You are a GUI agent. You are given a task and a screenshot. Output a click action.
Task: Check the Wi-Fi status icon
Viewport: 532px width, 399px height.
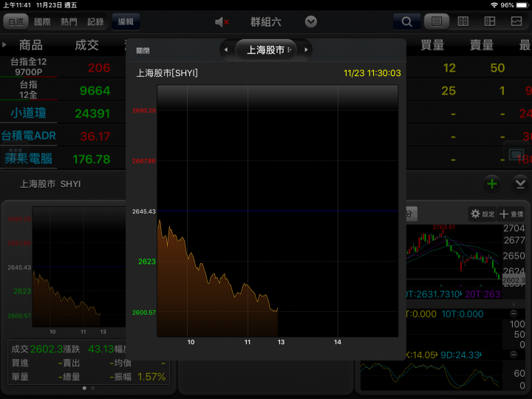click(494, 5)
